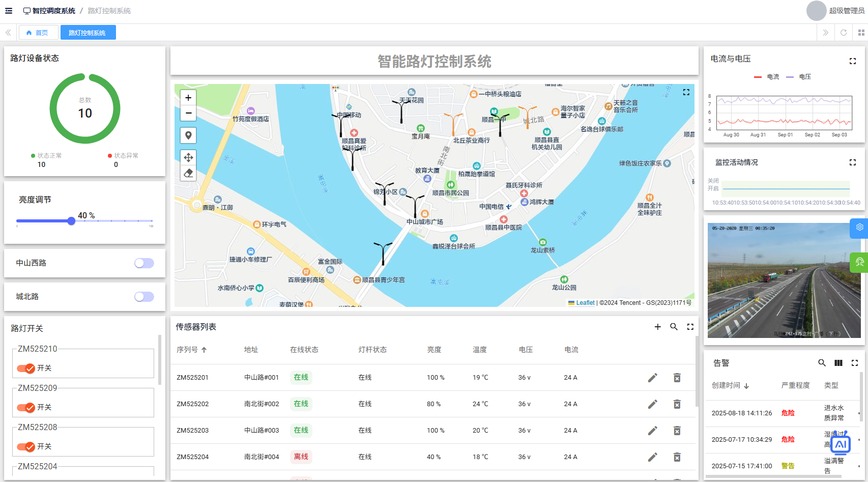Screen dimensions: 868x482
Task: Click the 路灯开关 list scrollbar
Action: point(160,360)
